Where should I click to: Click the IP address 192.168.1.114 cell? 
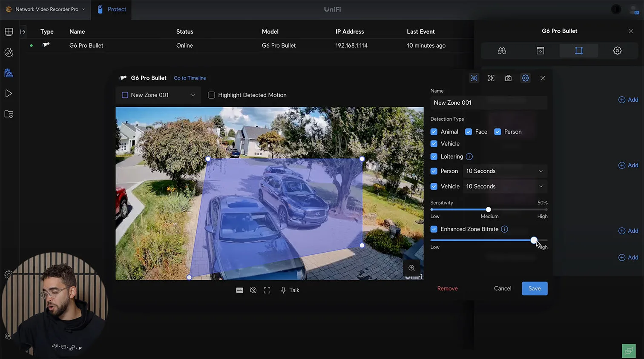point(351,46)
